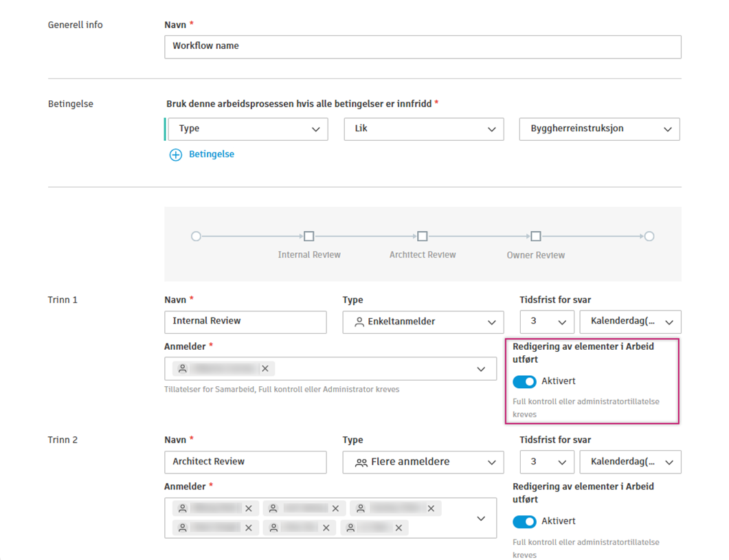Screen dimensions: 729x560
Task: Open the Flere anmeldere type dropdown
Action: click(423, 462)
